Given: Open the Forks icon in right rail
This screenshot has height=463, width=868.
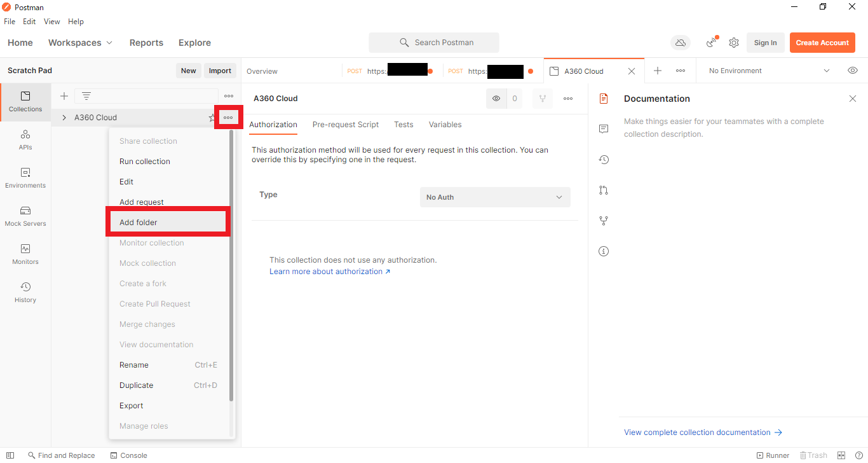Looking at the screenshot, I should (604, 221).
